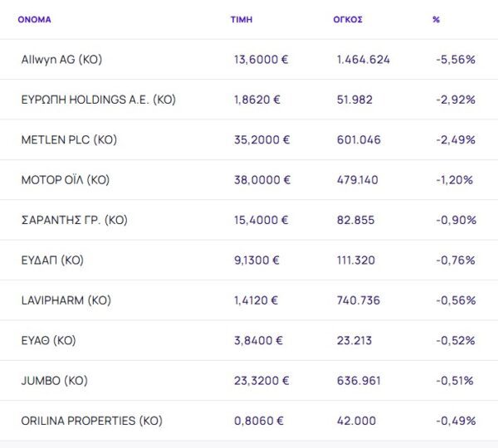The width and height of the screenshot is (498, 448).
Task: Click JUMBO price 23,3200 €
Action: click(261, 381)
